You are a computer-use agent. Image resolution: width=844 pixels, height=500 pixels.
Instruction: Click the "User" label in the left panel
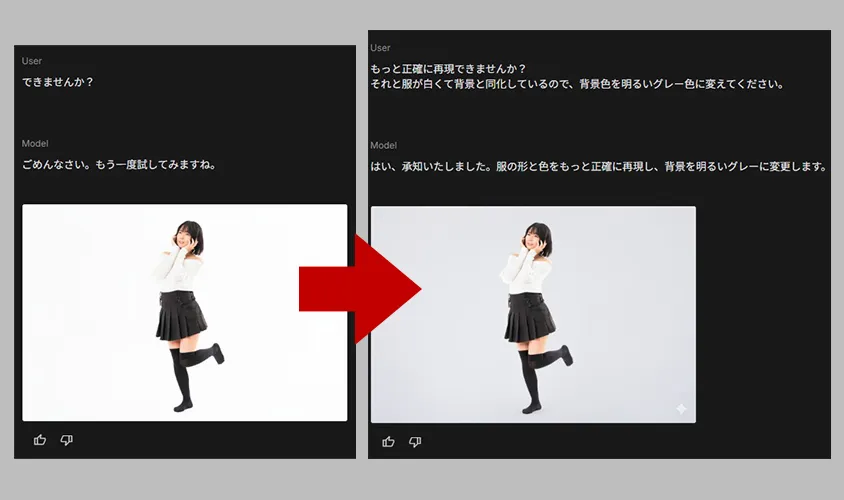click(x=32, y=61)
